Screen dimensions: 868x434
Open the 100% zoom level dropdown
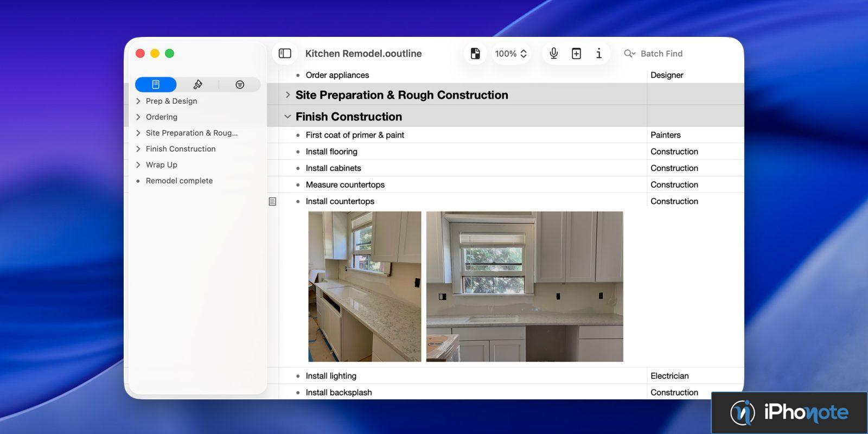click(511, 54)
